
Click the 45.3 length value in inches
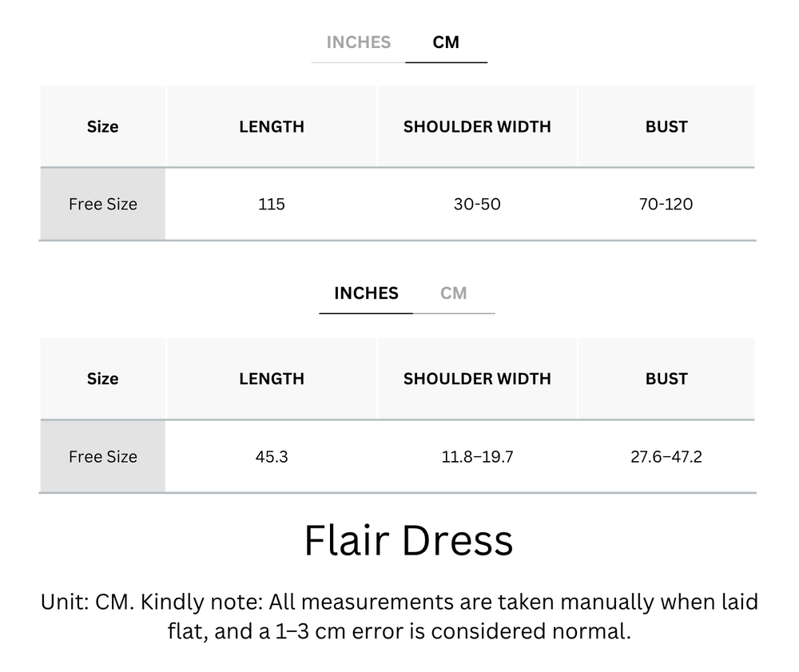click(272, 456)
